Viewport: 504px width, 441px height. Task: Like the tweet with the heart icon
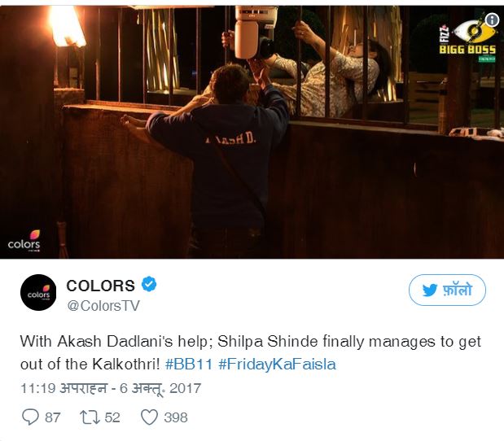click(150, 417)
